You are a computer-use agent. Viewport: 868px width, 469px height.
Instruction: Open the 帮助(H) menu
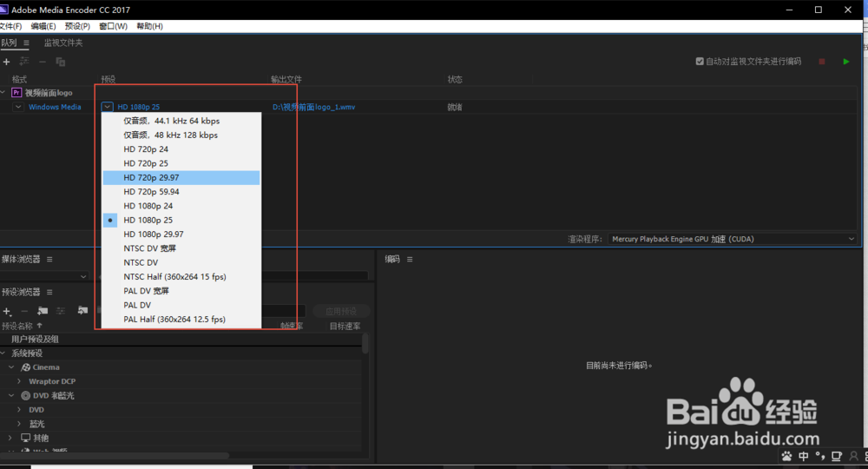(149, 26)
